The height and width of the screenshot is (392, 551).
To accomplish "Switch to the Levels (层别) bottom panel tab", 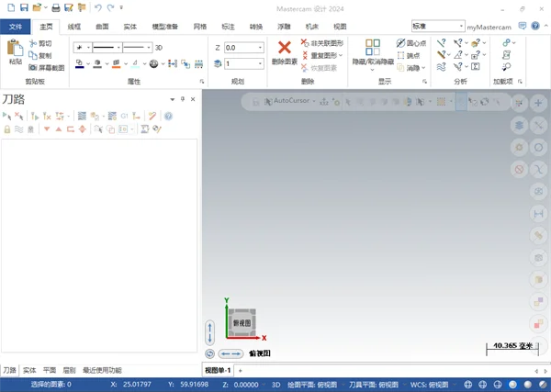I will 69,370.
